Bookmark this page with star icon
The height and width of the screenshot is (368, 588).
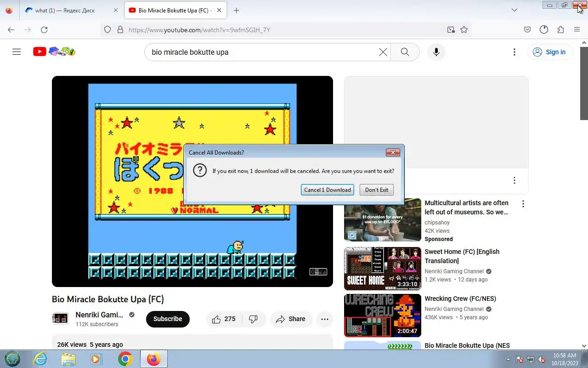[464, 29]
